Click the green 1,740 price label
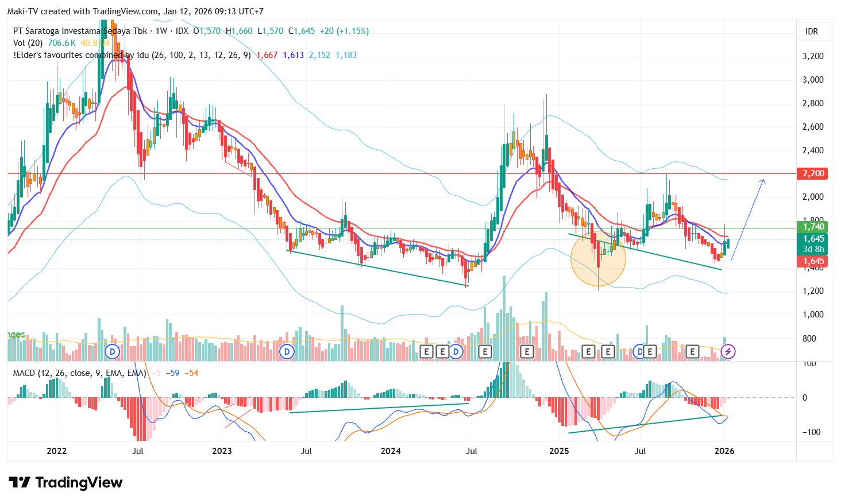841x504 pixels. (x=813, y=227)
